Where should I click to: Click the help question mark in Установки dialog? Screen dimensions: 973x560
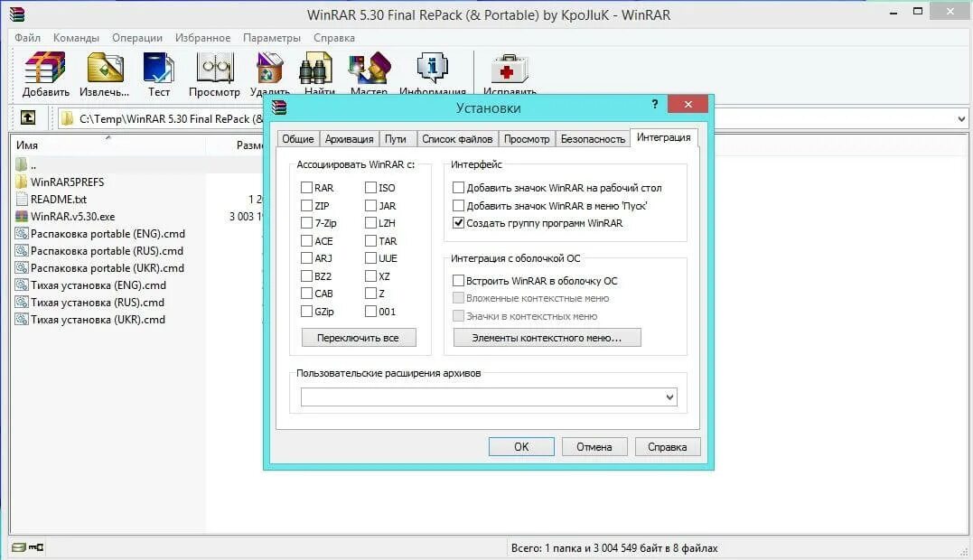click(x=655, y=104)
